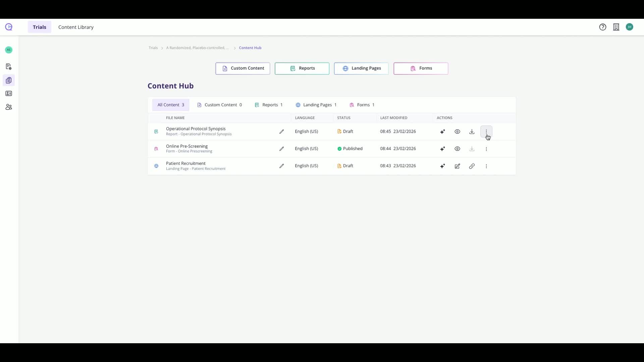Click the Custom Content create button

coord(243,68)
